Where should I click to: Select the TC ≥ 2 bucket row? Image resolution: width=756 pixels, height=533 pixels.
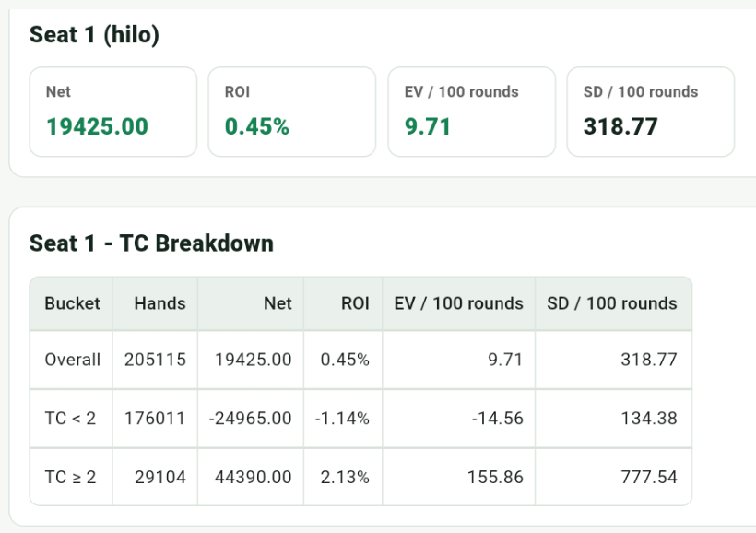360,477
